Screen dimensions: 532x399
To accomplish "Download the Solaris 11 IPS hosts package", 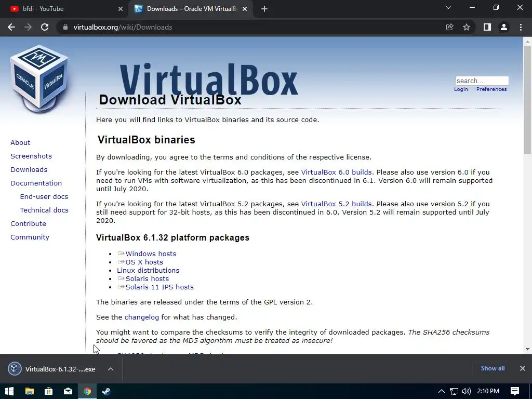I will tap(159, 287).
